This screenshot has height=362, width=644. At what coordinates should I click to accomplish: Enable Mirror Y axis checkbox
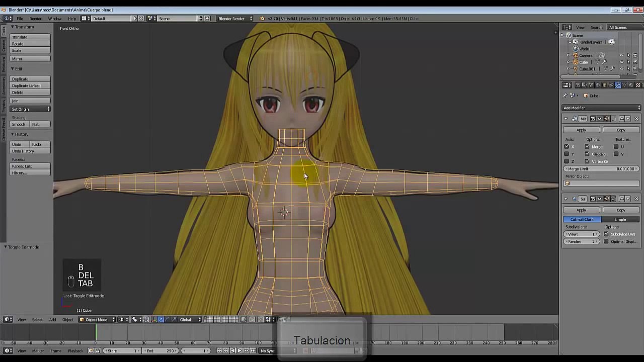coord(567,154)
